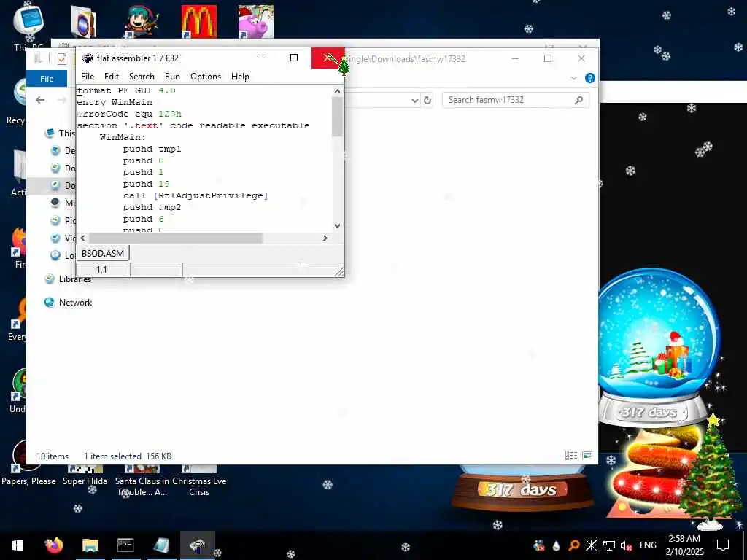
Task: Expand the Explorer ribbon chevron
Action: tap(574, 78)
